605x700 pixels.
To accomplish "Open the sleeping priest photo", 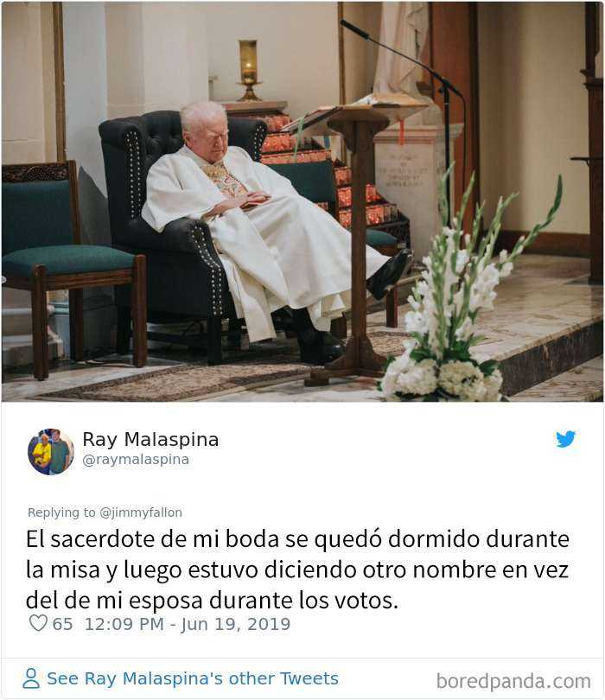I will [x=302, y=201].
